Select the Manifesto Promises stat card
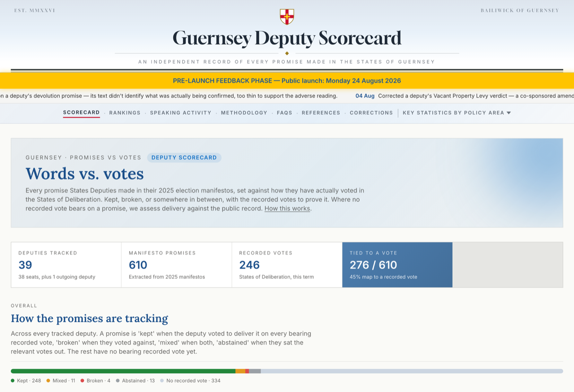The width and height of the screenshot is (574, 392). [x=177, y=265]
